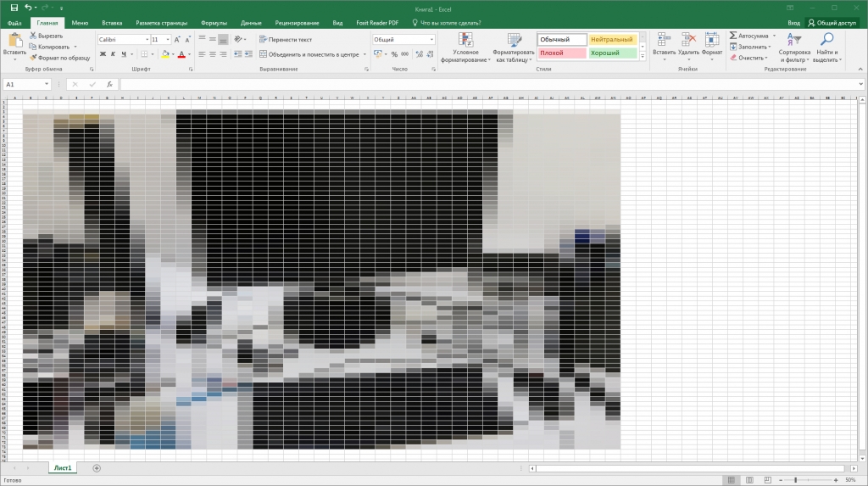Click Общий доступ share button

832,23
